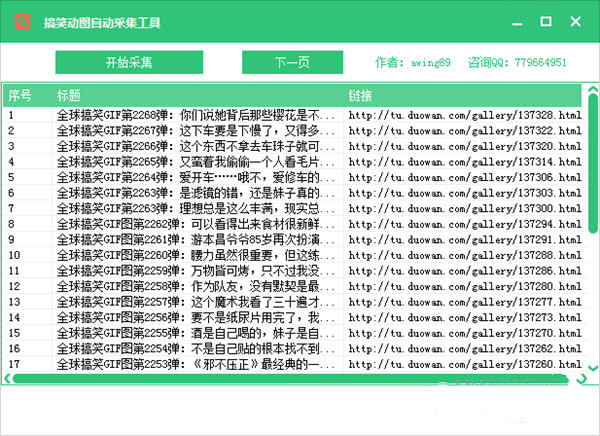Select the row titled 第2257弹
Image resolution: width=600 pixels, height=436 pixels.
coord(293,302)
